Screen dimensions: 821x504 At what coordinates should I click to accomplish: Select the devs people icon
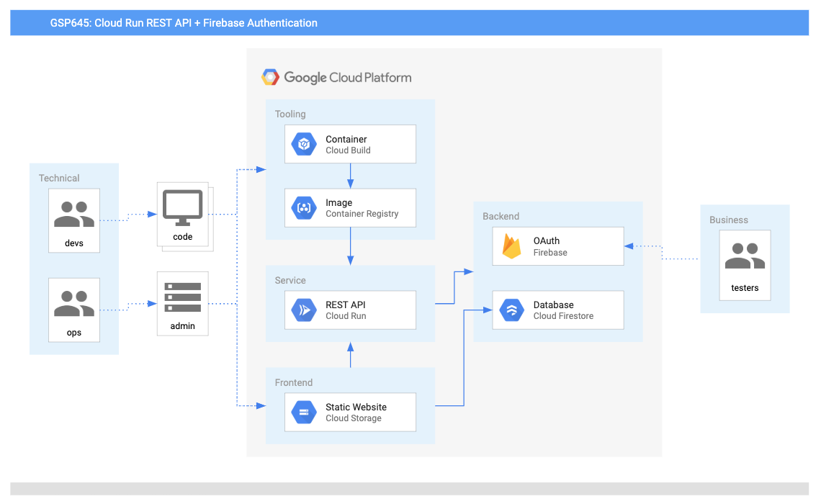[74, 214]
